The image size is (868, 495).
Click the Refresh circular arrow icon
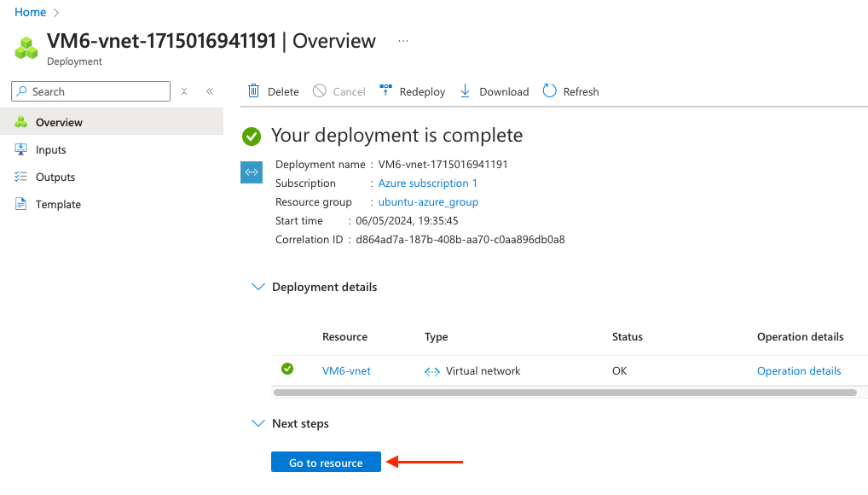[549, 91]
